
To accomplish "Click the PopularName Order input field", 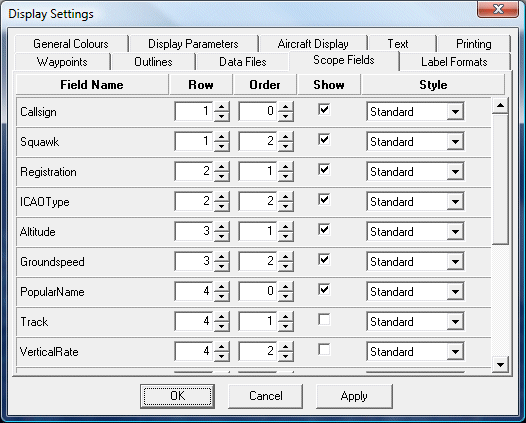I will 258,291.
